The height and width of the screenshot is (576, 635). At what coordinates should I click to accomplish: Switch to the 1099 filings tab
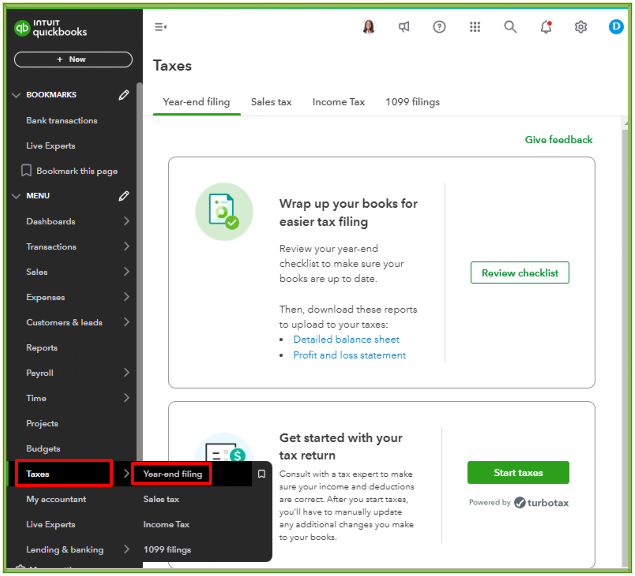point(413,102)
